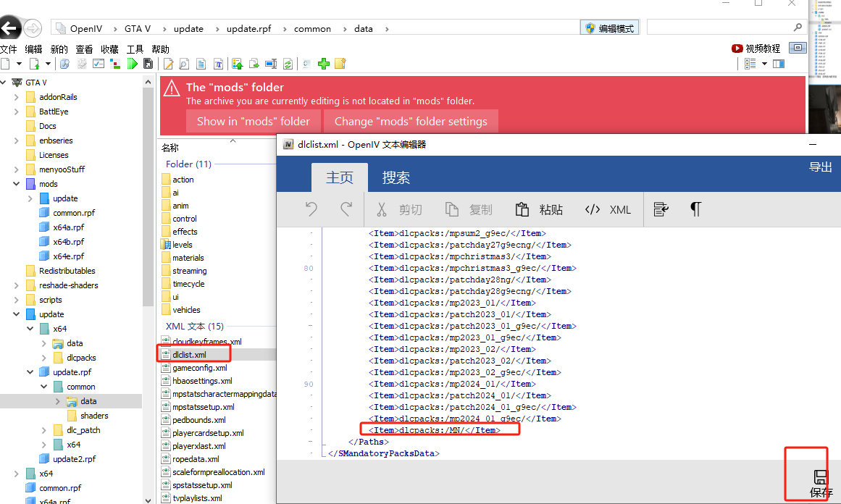841x504 pixels.
Task: Expand the addonRails folder node
Action: [x=16, y=97]
